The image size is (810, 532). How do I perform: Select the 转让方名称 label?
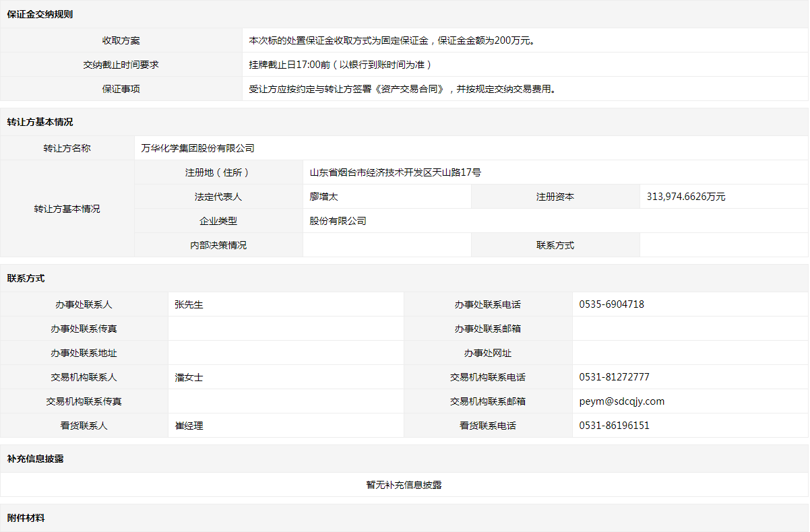[67, 148]
